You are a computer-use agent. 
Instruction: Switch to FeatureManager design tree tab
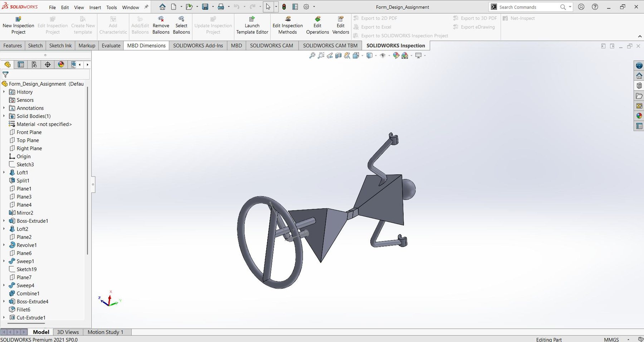pyautogui.click(x=8, y=64)
